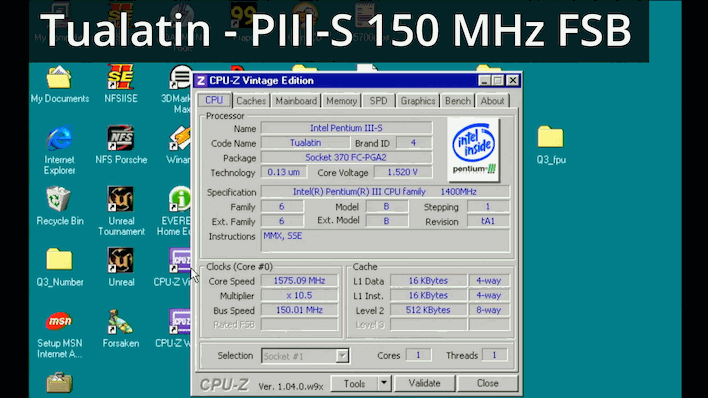The width and height of the screenshot is (708, 398).
Task: Open the Graphics tab
Action: click(x=418, y=101)
